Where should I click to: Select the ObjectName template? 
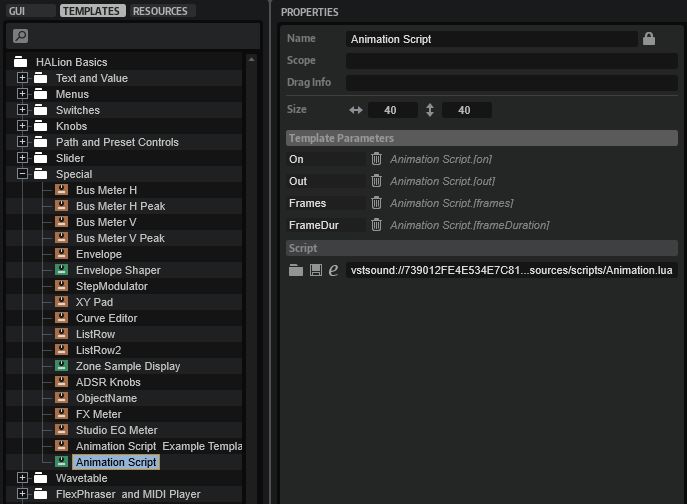click(x=106, y=398)
